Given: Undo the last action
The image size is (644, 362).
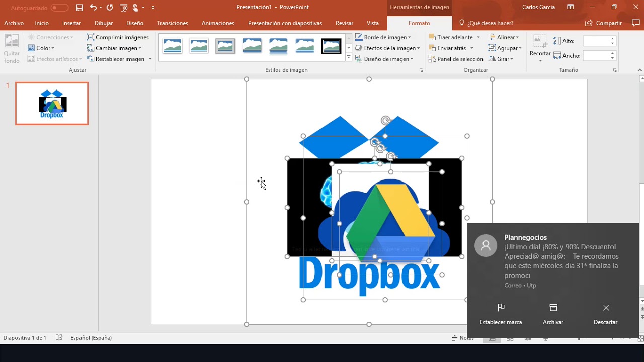Looking at the screenshot, I should tap(93, 8).
